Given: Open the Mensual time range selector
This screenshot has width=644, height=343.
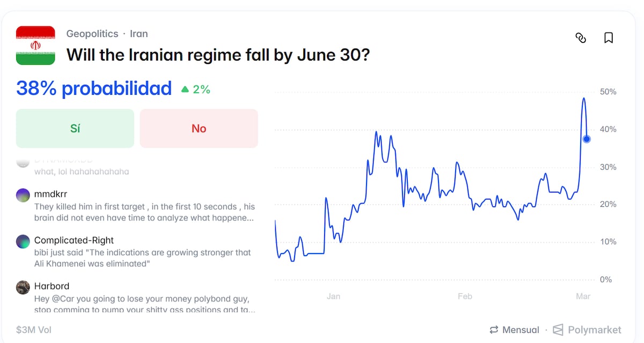Looking at the screenshot, I should click(x=521, y=330).
